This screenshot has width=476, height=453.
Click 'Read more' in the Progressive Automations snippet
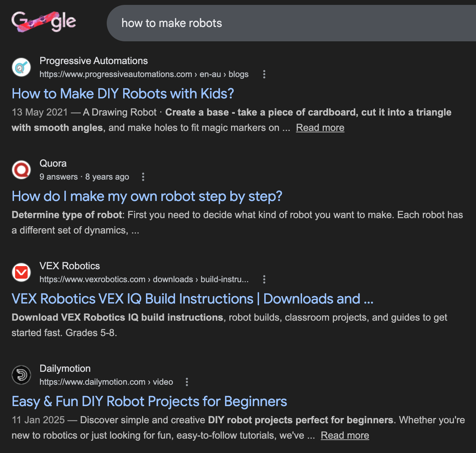320,128
